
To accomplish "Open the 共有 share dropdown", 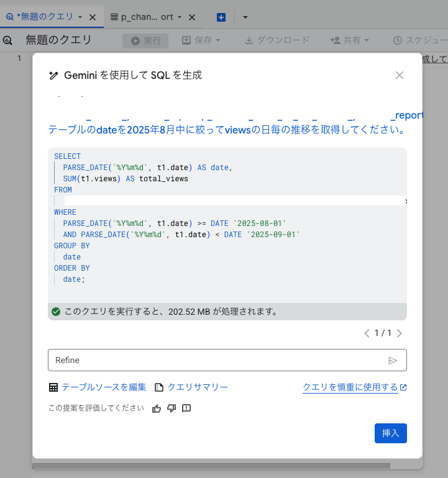I will (350, 40).
